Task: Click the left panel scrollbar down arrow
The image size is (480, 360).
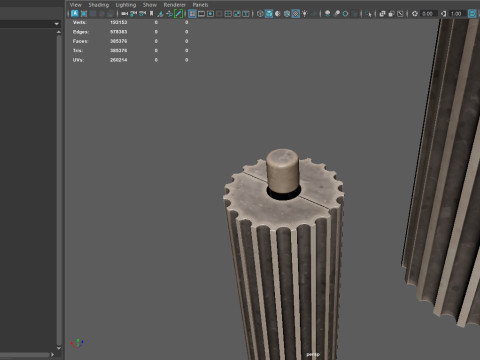Action: tap(59, 348)
